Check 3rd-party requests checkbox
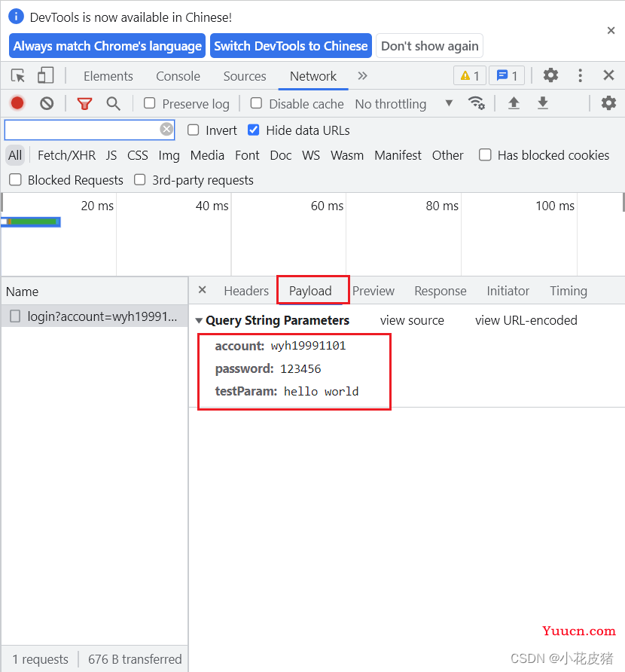Viewport: 625px width, 672px height. coord(139,179)
